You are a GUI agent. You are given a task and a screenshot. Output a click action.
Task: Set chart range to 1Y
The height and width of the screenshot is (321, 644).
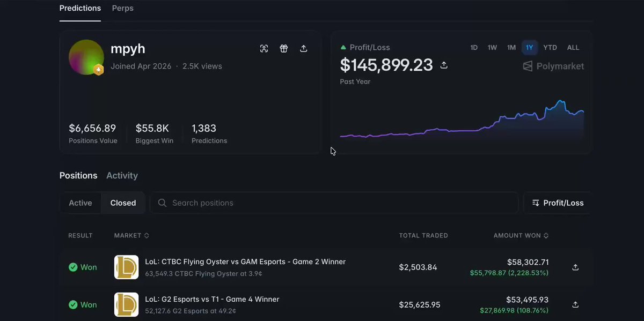[x=530, y=48]
